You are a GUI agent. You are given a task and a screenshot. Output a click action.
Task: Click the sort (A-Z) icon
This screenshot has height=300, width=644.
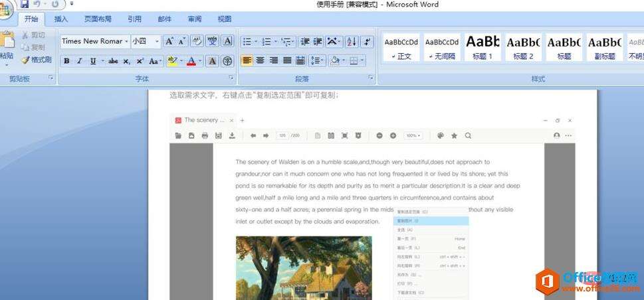[352, 41]
